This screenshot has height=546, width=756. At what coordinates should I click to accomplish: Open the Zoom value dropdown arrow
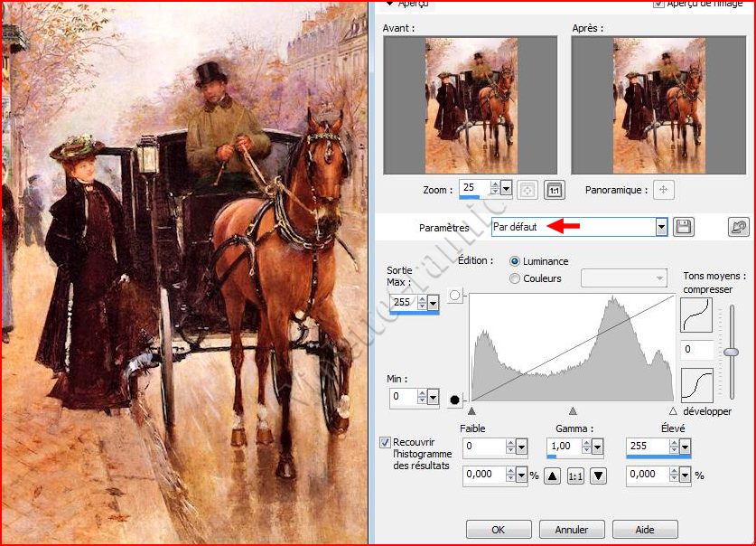click(x=506, y=190)
